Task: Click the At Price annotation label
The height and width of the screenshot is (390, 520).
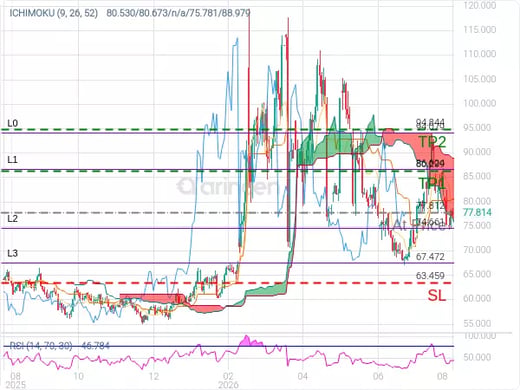Action: pyautogui.click(x=419, y=226)
